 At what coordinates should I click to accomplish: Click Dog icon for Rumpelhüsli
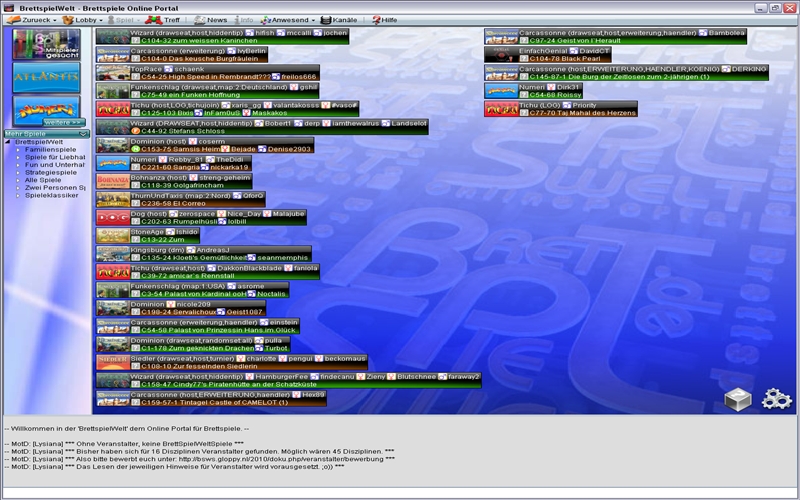[x=113, y=218]
